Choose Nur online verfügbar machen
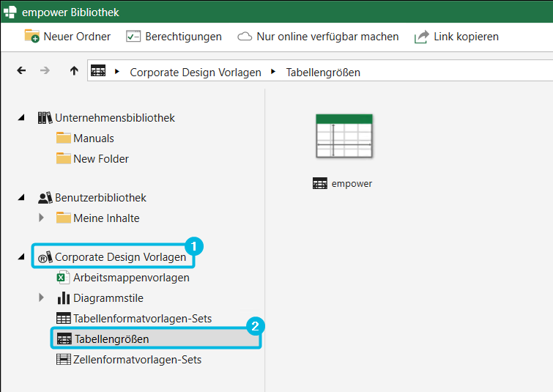Screen dimensions: 553x392 [x=327, y=37]
